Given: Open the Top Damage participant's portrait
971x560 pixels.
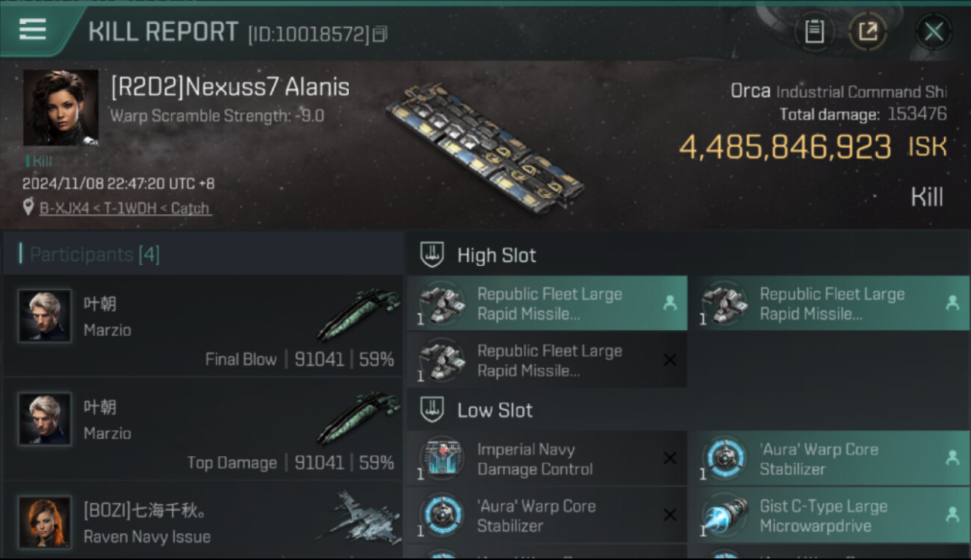Looking at the screenshot, I should coord(45,419).
